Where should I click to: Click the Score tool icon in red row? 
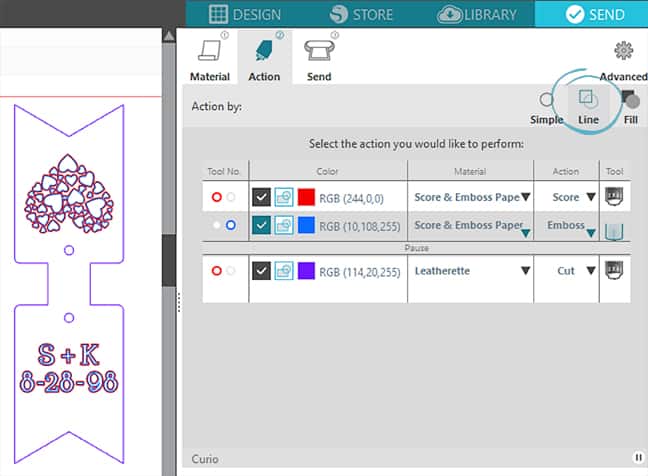click(614, 198)
